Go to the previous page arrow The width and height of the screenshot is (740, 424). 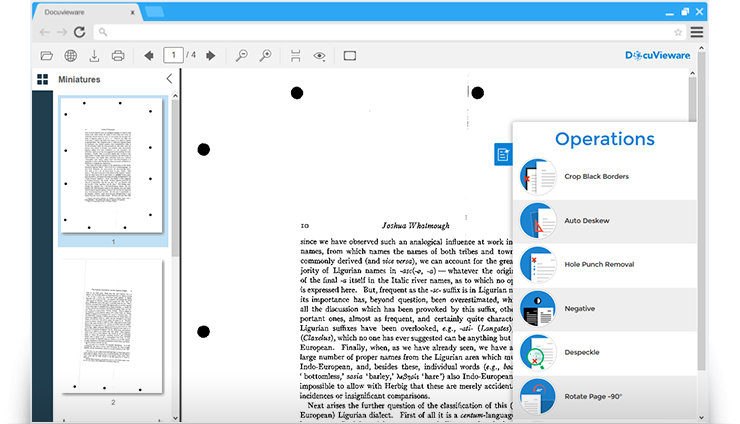point(149,56)
